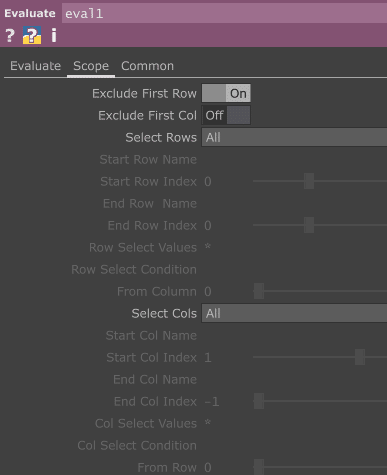Switch to the Common tab
This screenshot has height=475, width=387.
coord(147,66)
